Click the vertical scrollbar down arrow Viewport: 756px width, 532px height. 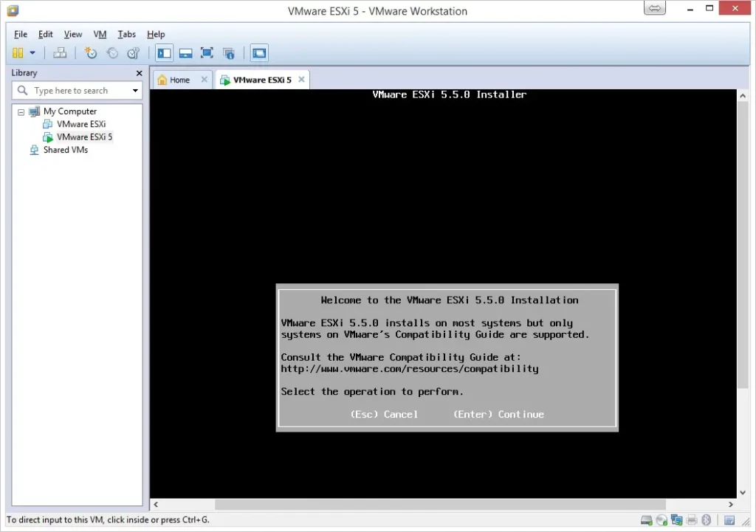[743, 492]
